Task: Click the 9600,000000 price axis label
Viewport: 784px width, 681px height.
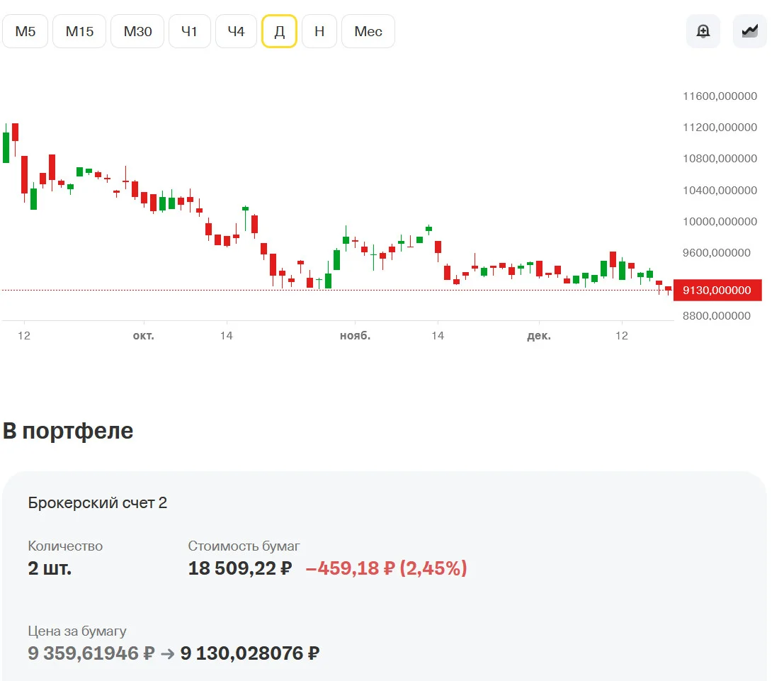Action: 717,253
